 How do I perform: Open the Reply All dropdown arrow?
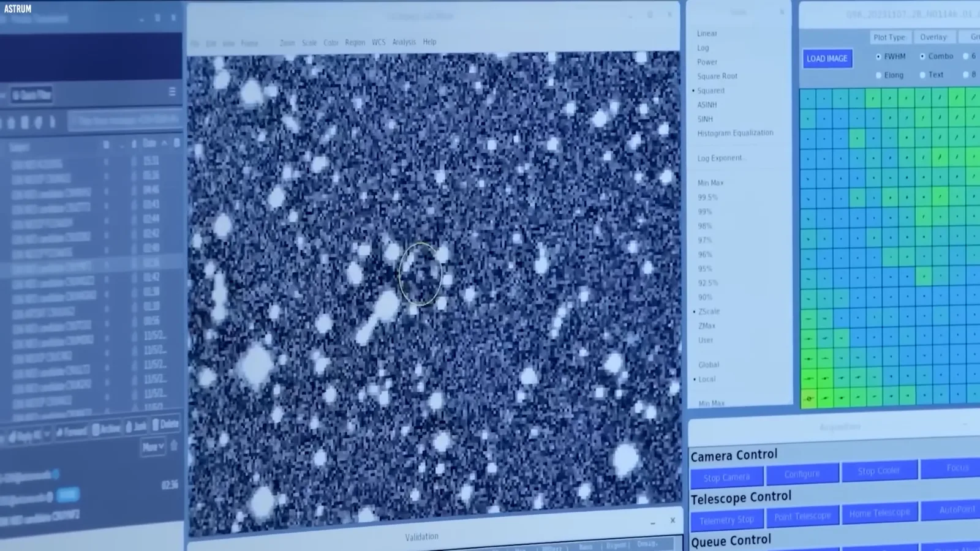tap(47, 435)
